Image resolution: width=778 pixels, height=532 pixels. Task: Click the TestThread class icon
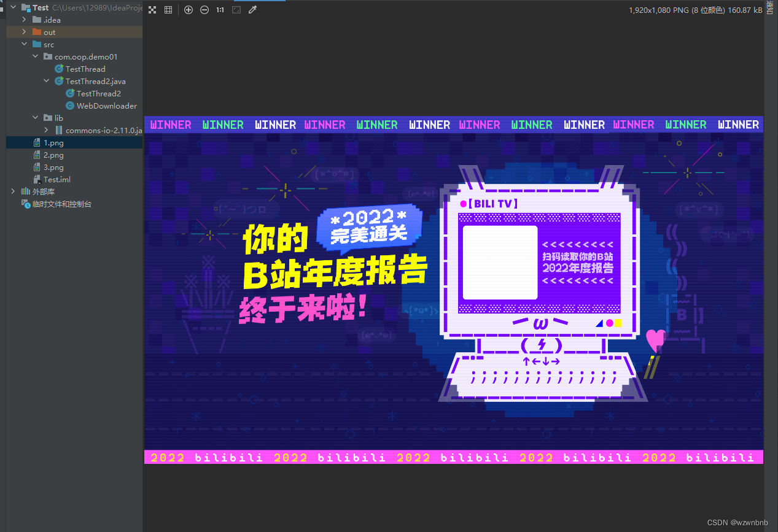(59, 69)
